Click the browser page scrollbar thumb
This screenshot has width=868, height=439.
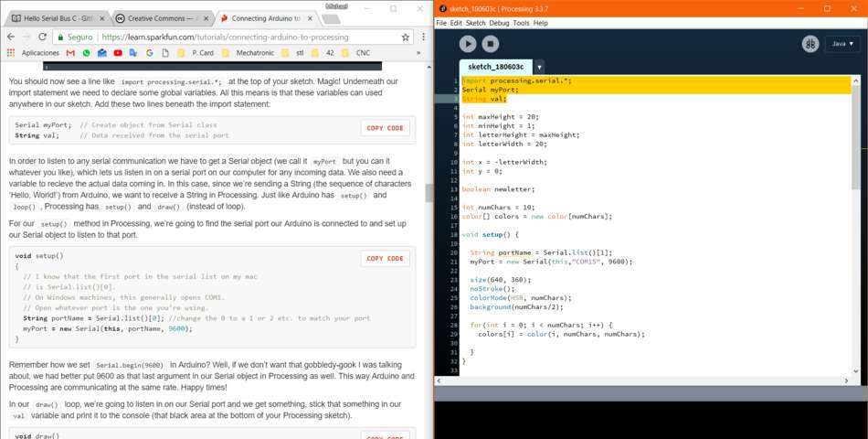tap(429, 193)
